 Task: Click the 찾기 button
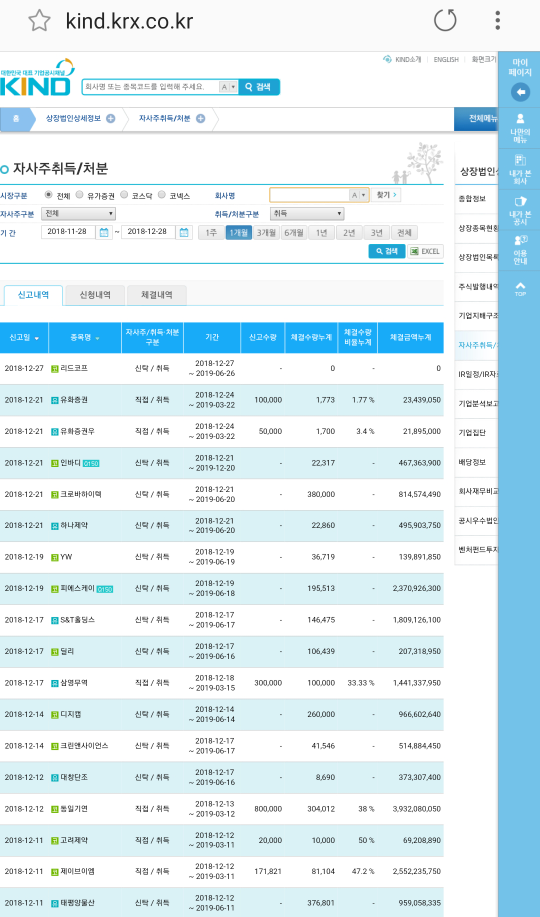click(386, 195)
